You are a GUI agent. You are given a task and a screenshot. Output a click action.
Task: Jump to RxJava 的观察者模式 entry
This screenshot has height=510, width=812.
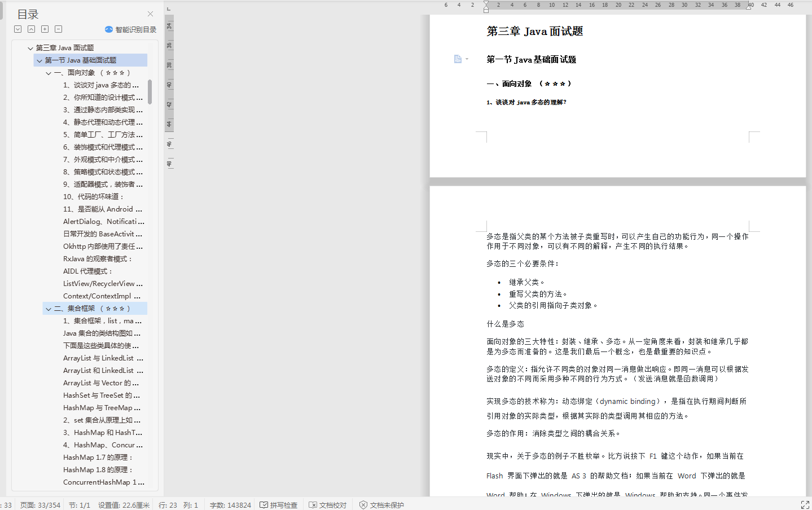tap(98, 259)
